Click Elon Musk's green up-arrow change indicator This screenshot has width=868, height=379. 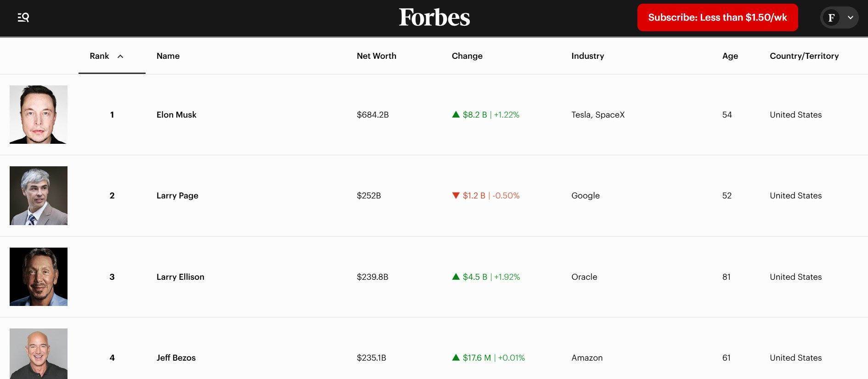456,115
